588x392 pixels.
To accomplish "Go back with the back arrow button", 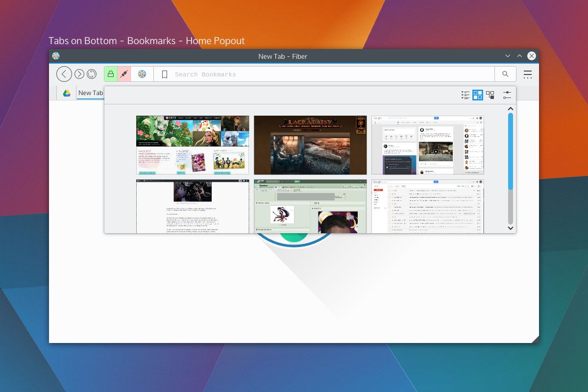I will coord(64,74).
